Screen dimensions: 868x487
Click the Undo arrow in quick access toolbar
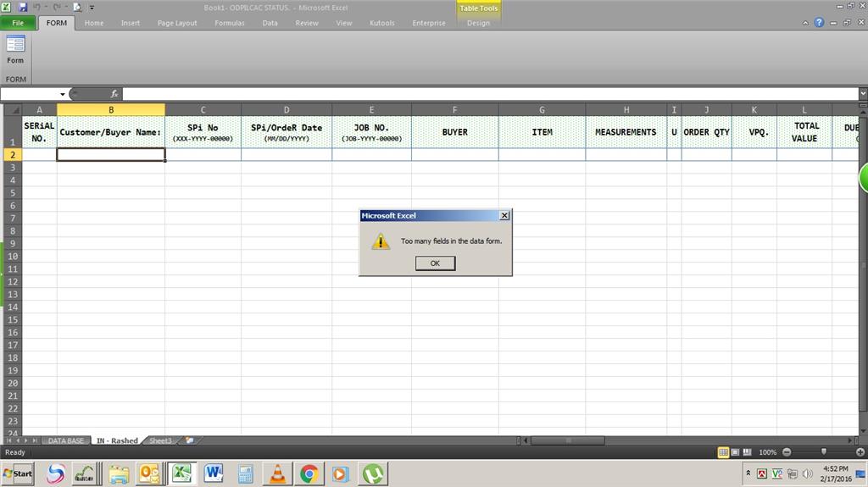click(x=37, y=7)
